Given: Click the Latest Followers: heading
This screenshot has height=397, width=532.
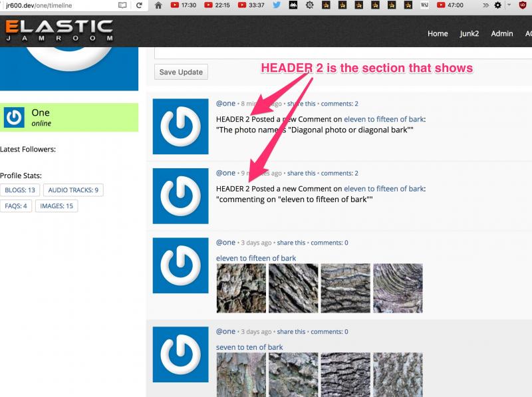Looking at the screenshot, I should pos(28,150).
